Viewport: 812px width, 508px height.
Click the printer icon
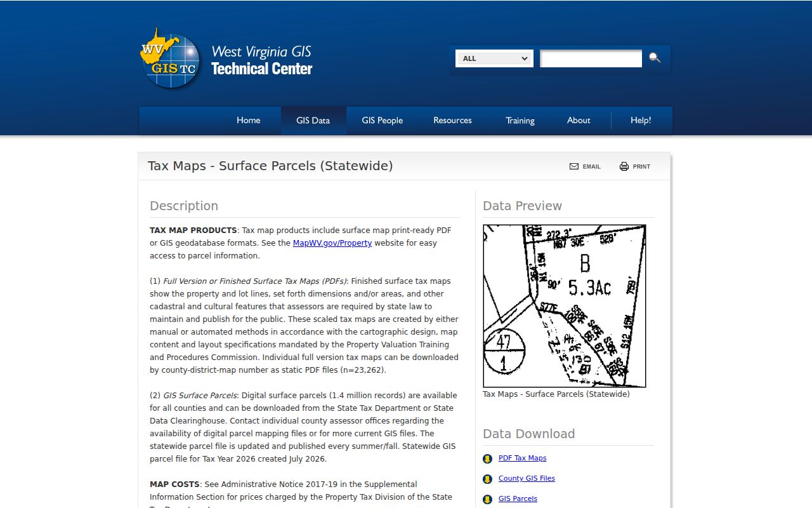click(x=624, y=166)
